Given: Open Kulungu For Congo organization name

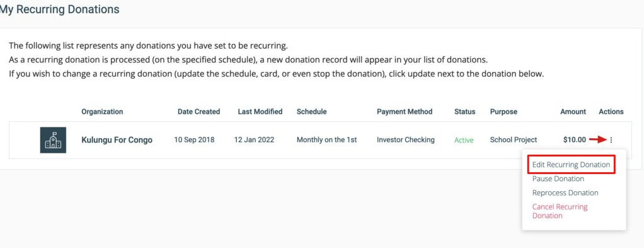Looking at the screenshot, I should tap(117, 140).
